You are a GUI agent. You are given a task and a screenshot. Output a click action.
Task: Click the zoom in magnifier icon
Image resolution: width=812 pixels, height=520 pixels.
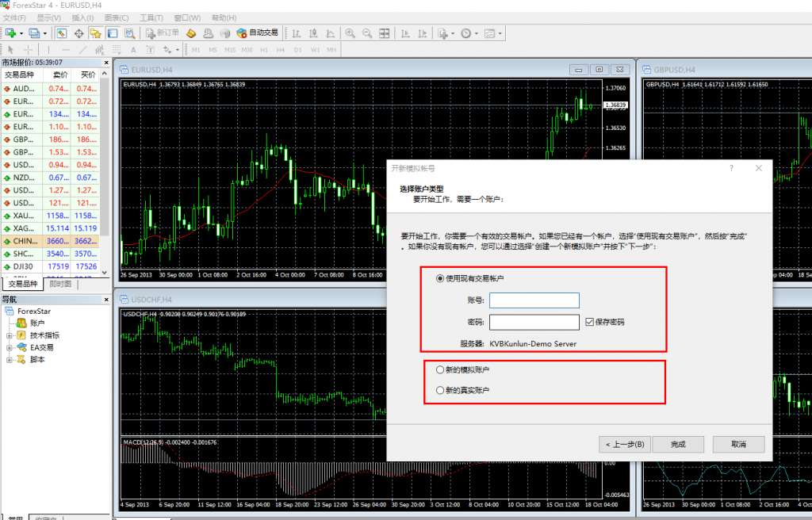point(350,33)
